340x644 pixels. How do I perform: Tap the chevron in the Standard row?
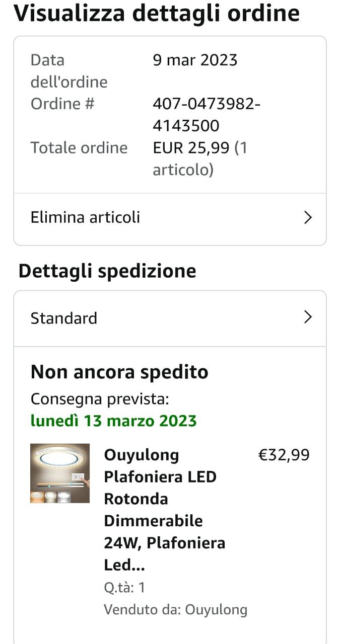click(x=308, y=317)
